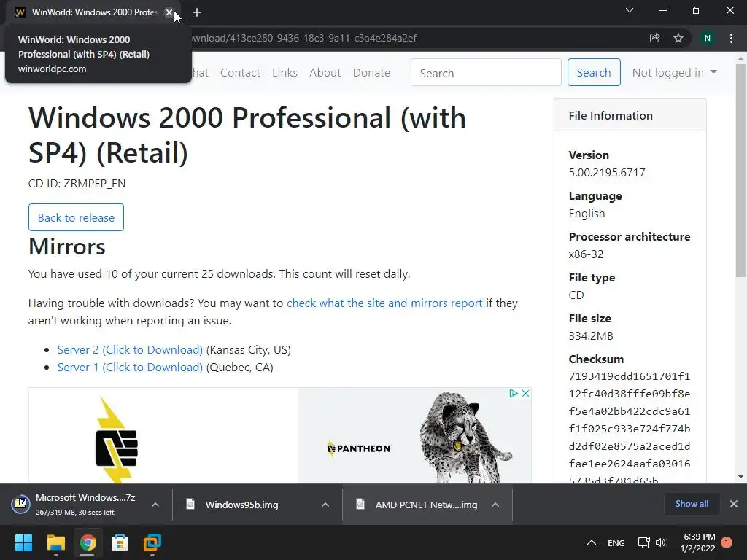Open File Explorer from taskbar
Screen dimensions: 747x560
(55, 542)
